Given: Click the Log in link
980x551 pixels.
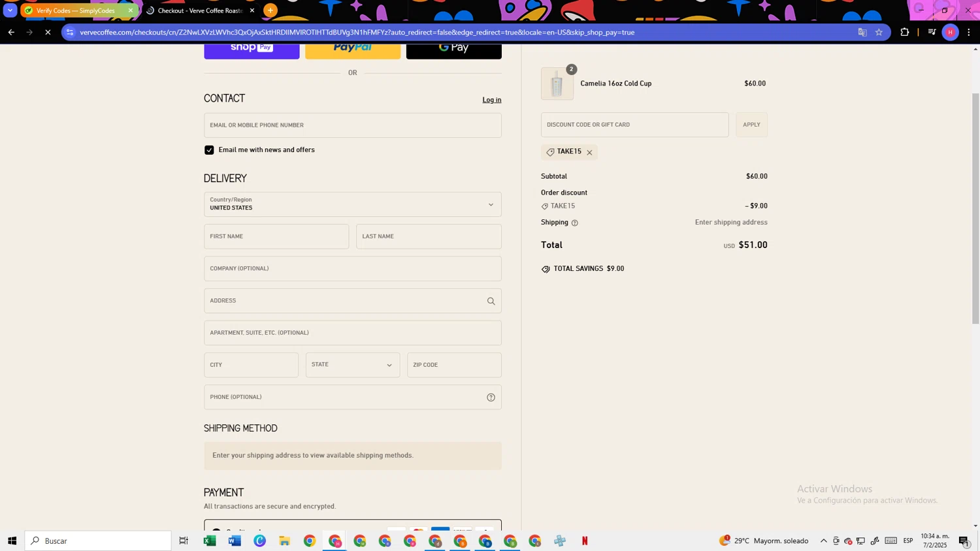Looking at the screenshot, I should pyautogui.click(x=492, y=100).
